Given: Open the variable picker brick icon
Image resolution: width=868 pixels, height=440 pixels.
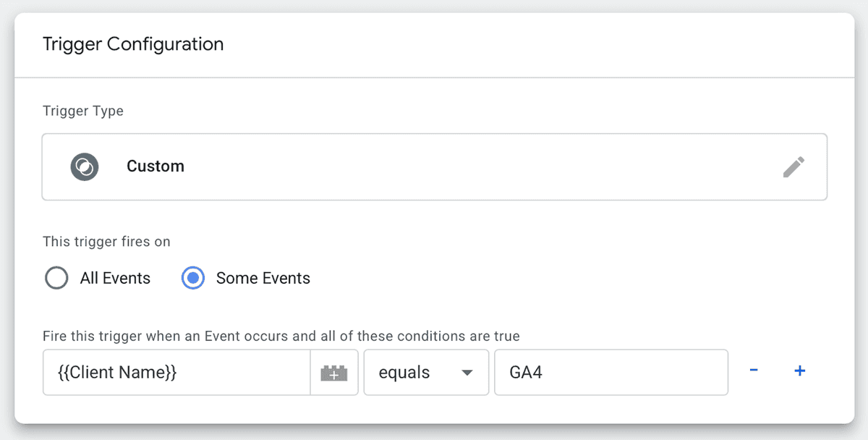Looking at the screenshot, I should pyautogui.click(x=334, y=373).
